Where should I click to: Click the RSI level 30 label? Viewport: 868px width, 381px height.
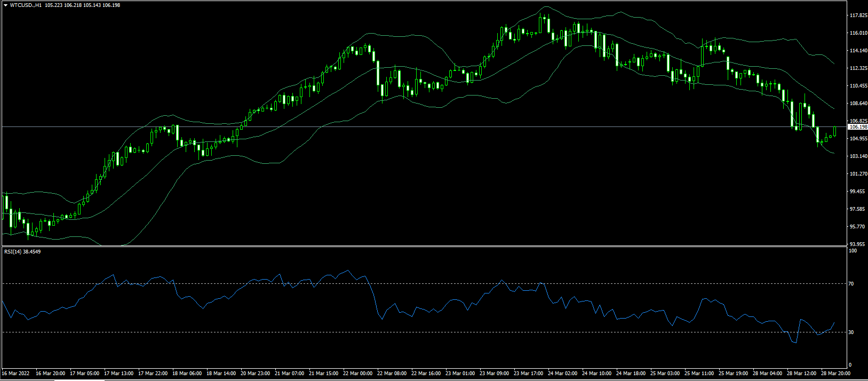click(x=852, y=332)
